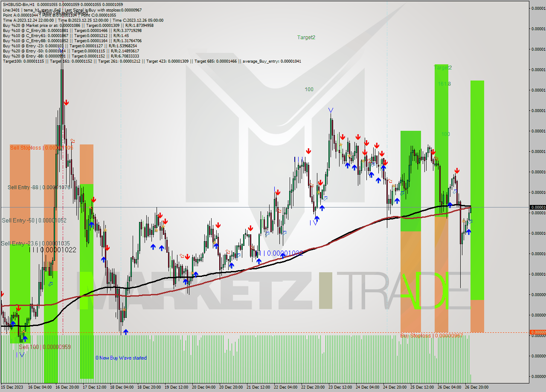This screenshot has height=392, width=546.
Task: Click the 'Sell Stoploss | 0.00001105' label
Action: pyautogui.click(x=41, y=147)
